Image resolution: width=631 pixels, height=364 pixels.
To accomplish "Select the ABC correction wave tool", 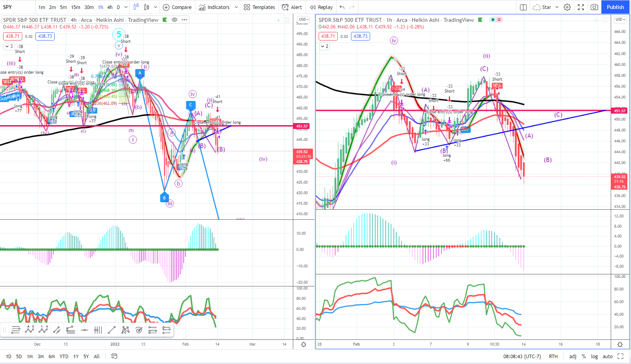I will point(30,330).
